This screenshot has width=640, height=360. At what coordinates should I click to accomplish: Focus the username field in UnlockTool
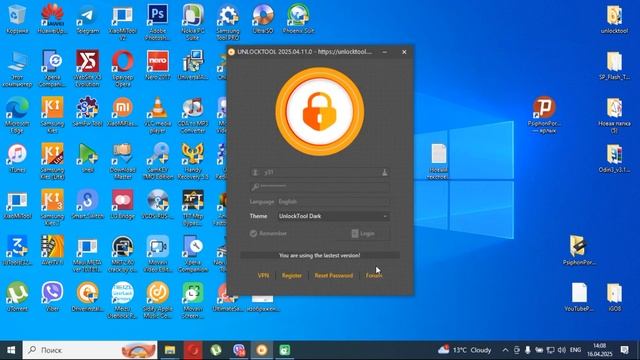[x=320, y=172]
